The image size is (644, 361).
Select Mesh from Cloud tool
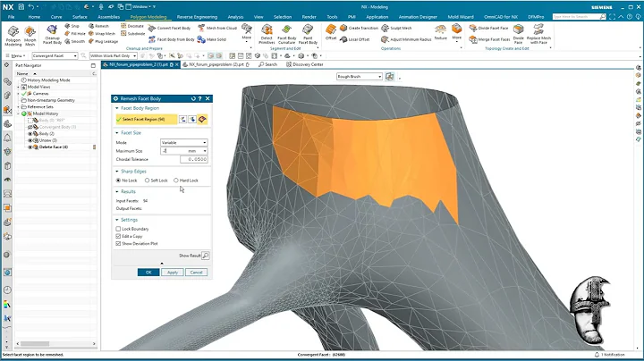coord(217,28)
